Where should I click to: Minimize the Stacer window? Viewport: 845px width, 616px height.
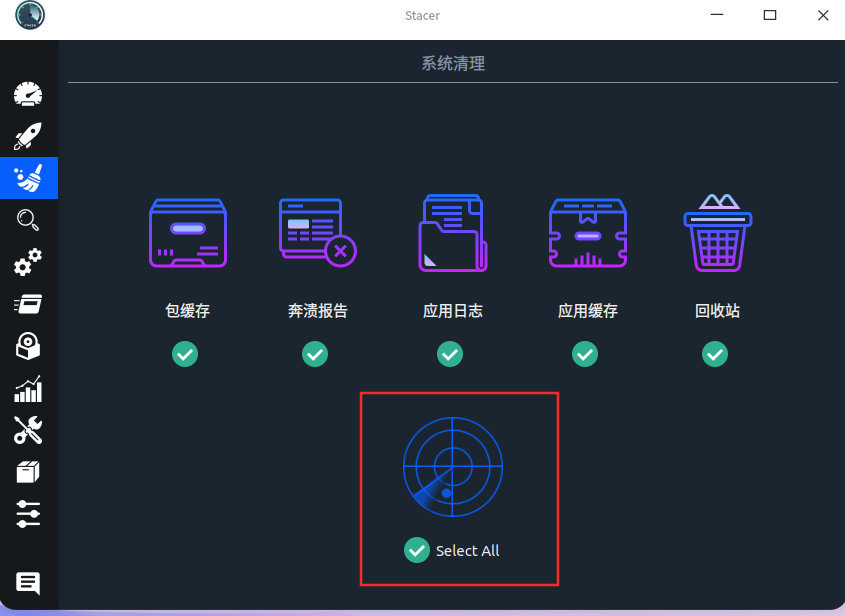tap(717, 15)
